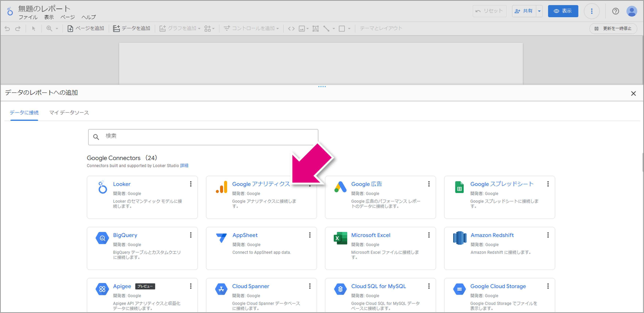Click the undo arrow in toolbar
The height and width of the screenshot is (313, 644).
[x=7, y=28]
